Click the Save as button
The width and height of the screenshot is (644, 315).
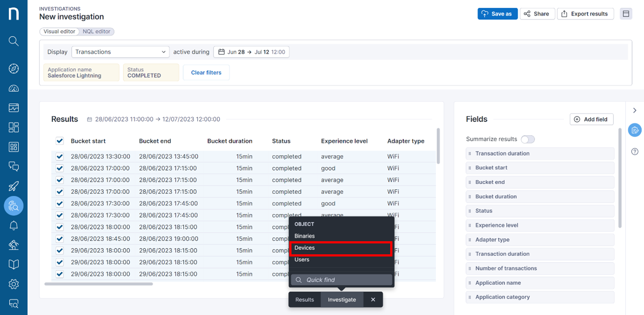click(x=497, y=14)
